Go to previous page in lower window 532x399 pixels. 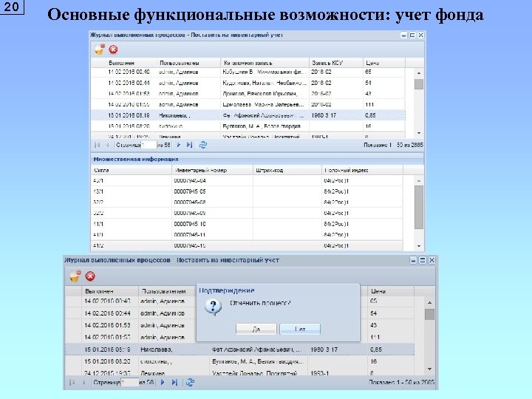point(83,383)
